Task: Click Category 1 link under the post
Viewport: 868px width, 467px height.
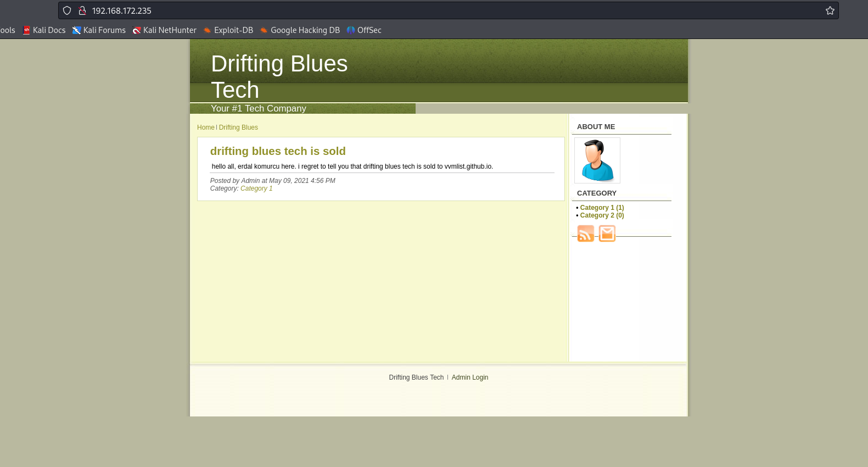Action: click(256, 188)
